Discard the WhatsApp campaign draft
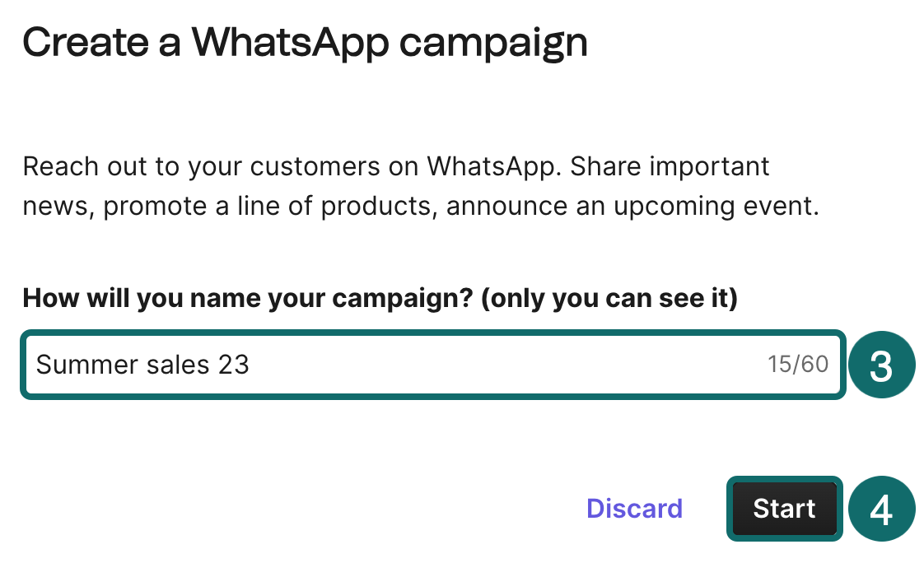 (634, 509)
